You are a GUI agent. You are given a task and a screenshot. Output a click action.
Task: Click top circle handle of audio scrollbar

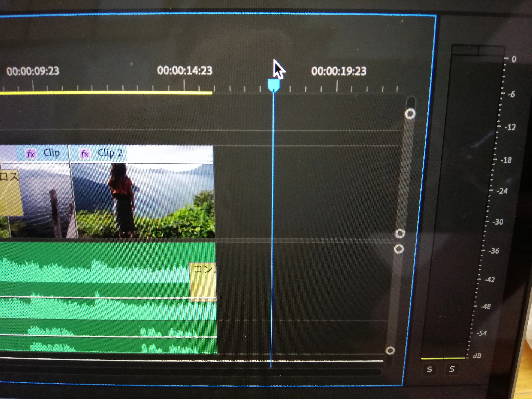[399, 249]
